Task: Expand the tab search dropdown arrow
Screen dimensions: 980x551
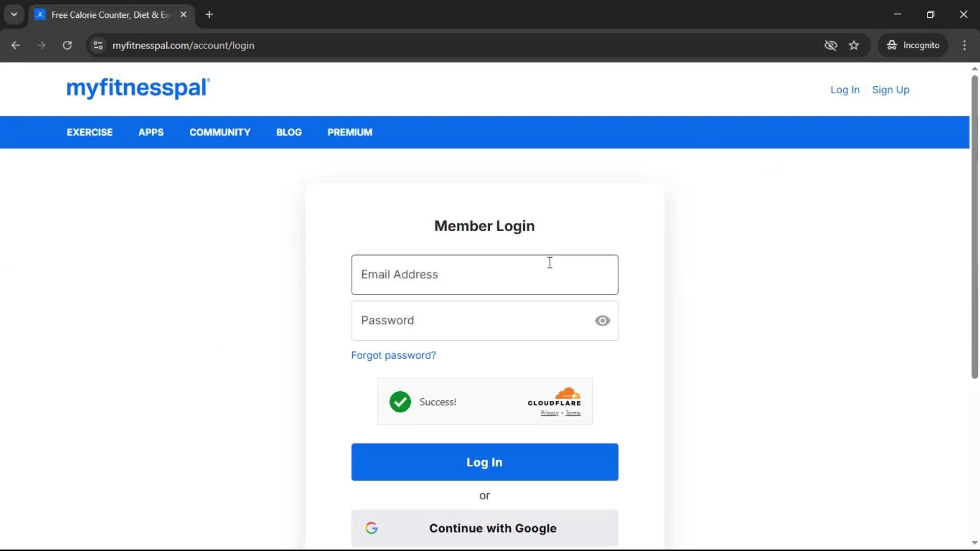Action: point(14,15)
